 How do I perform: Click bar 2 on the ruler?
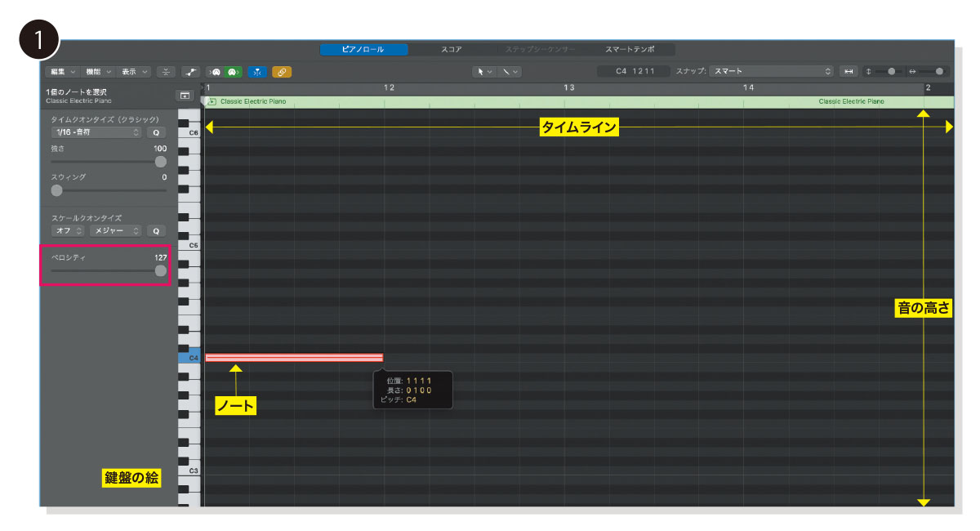(x=928, y=87)
